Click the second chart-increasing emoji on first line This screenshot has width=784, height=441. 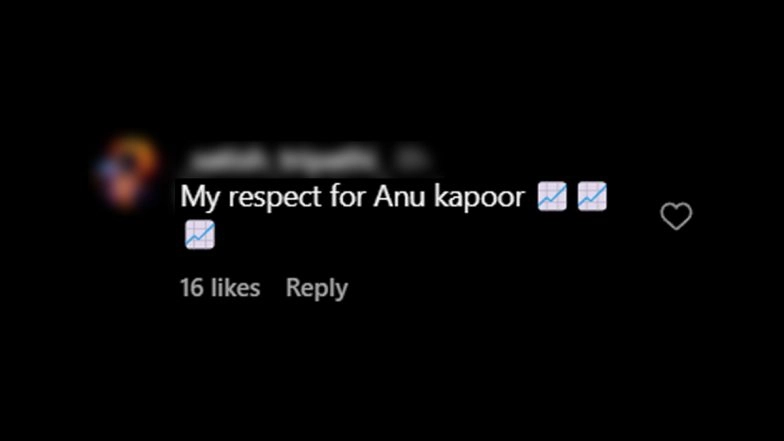[592, 196]
